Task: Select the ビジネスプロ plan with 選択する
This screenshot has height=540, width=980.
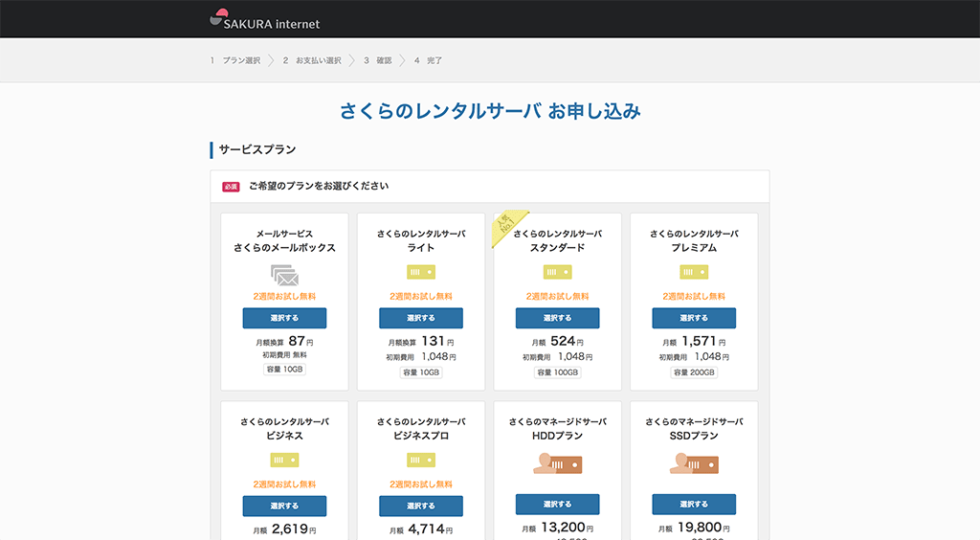Action: [421, 506]
